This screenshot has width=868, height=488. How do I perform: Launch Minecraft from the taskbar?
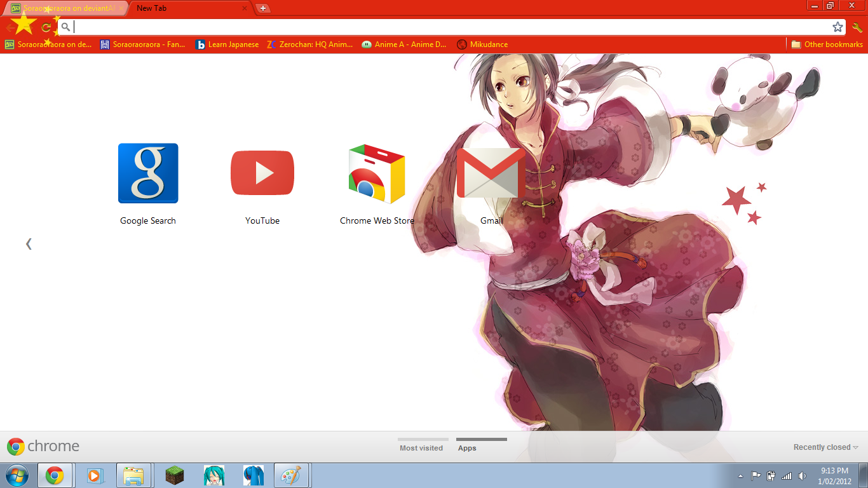(174, 475)
